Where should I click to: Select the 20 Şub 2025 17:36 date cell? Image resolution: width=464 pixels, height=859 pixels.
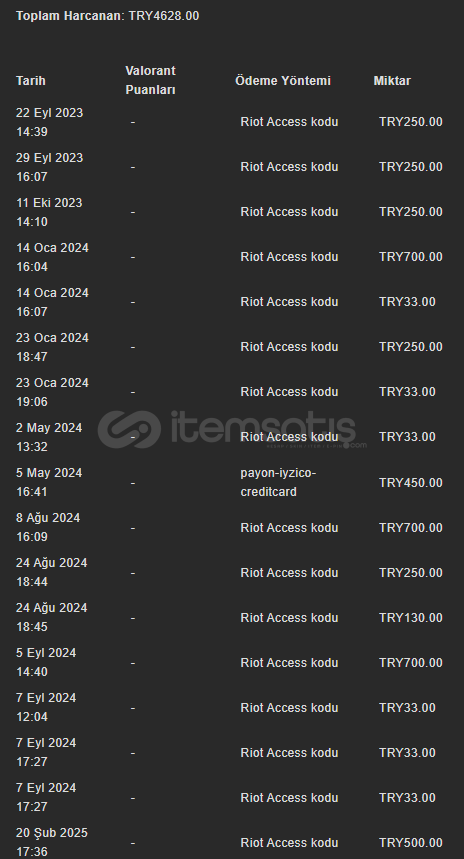click(51, 842)
